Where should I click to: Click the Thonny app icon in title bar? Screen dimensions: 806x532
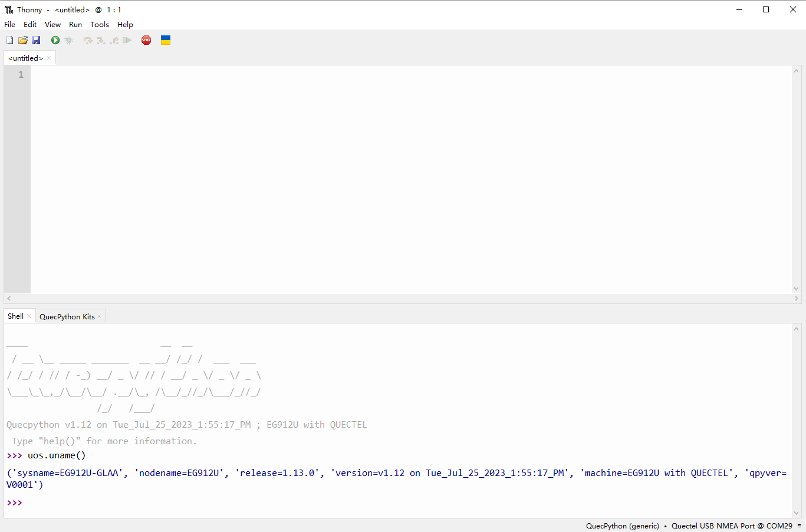9,9
